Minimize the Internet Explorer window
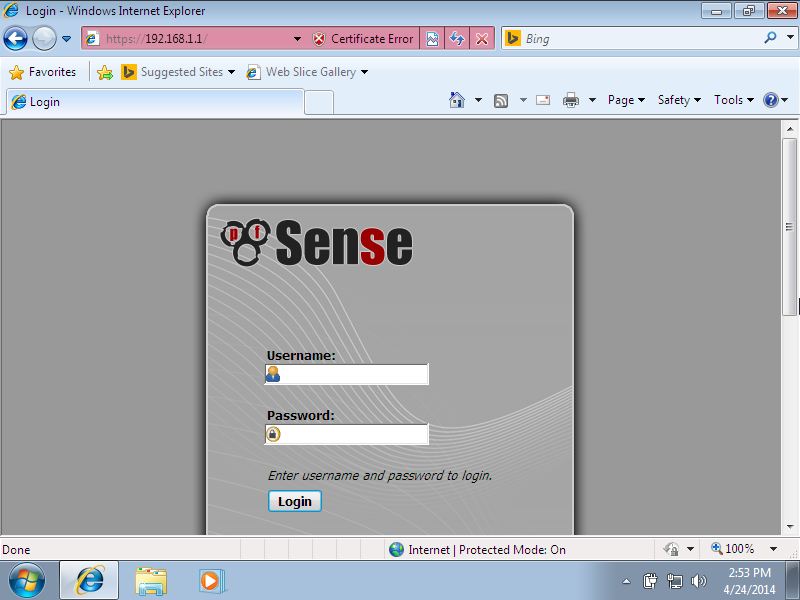The width and height of the screenshot is (800, 600). (x=716, y=11)
